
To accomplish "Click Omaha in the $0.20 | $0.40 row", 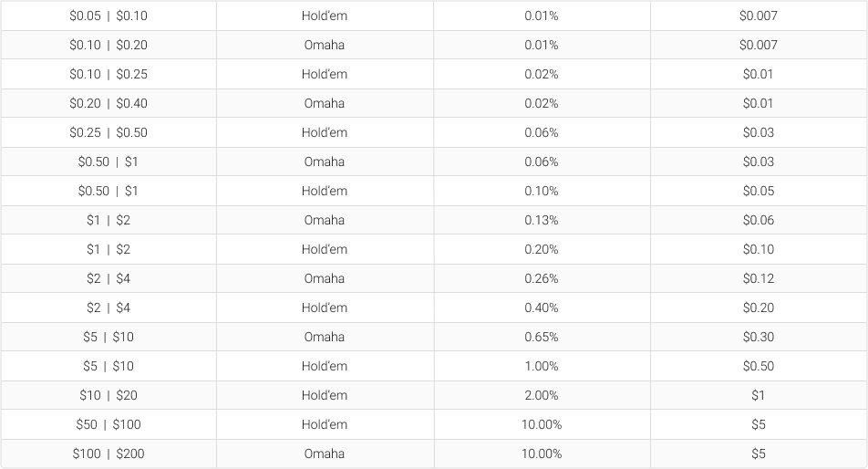I will (x=325, y=103).
